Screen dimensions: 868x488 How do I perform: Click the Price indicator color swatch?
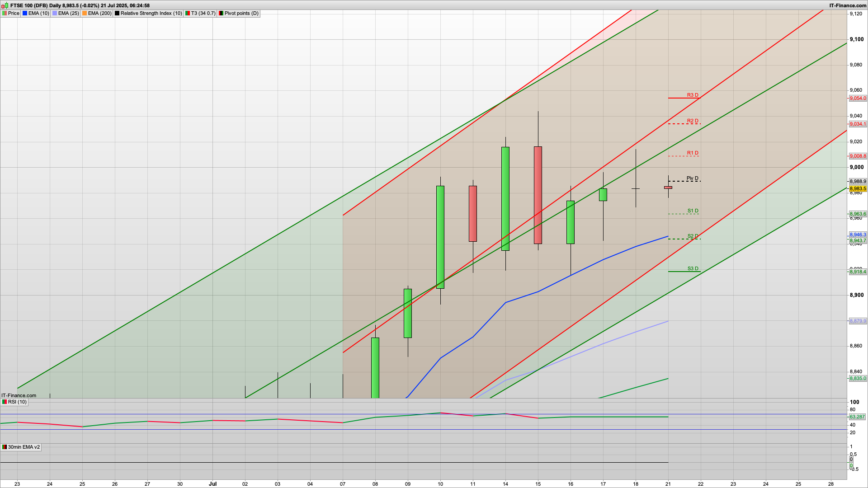point(5,14)
